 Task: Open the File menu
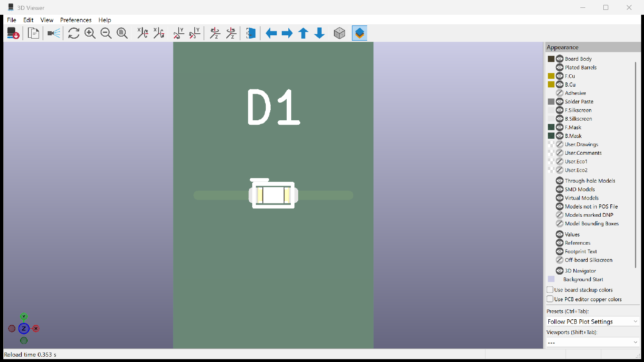click(11, 20)
